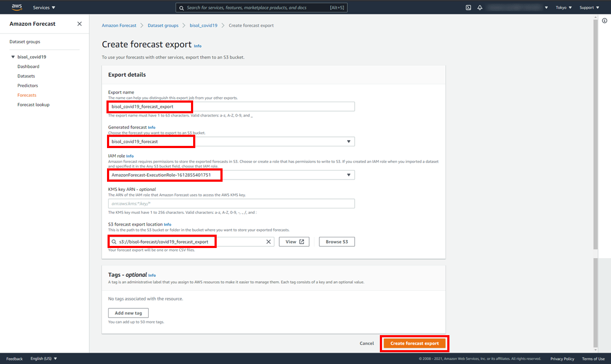This screenshot has width=611, height=364.
Task: Click the info circle icon at right edge
Action: click(x=605, y=21)
